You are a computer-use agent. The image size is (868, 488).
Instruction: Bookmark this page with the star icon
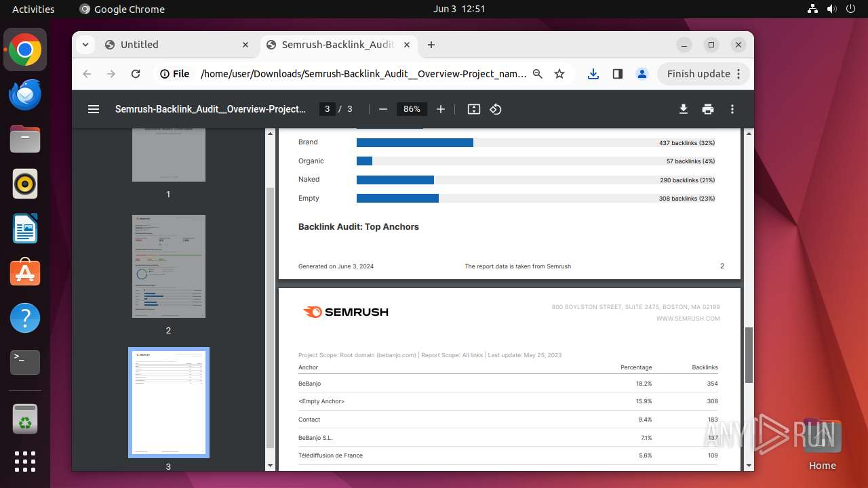(559, 74)
